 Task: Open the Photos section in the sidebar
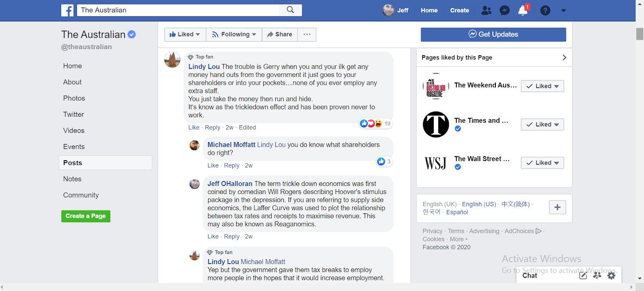74,98
